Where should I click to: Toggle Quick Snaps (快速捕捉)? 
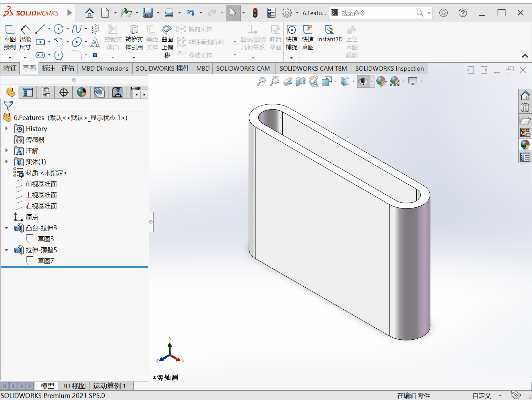click(x=292, y=38)
